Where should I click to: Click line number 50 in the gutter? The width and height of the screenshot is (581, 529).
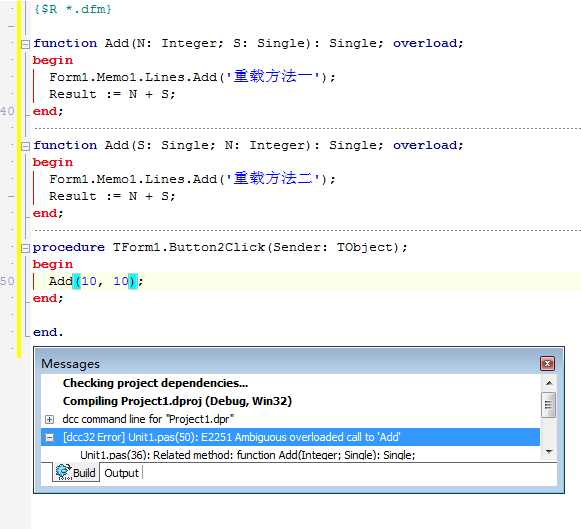click(7, 281)
